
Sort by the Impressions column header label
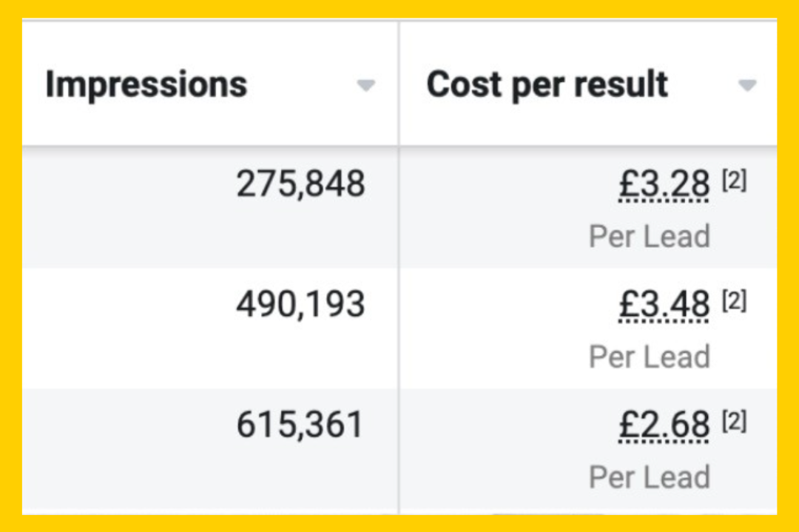(146, 84)
